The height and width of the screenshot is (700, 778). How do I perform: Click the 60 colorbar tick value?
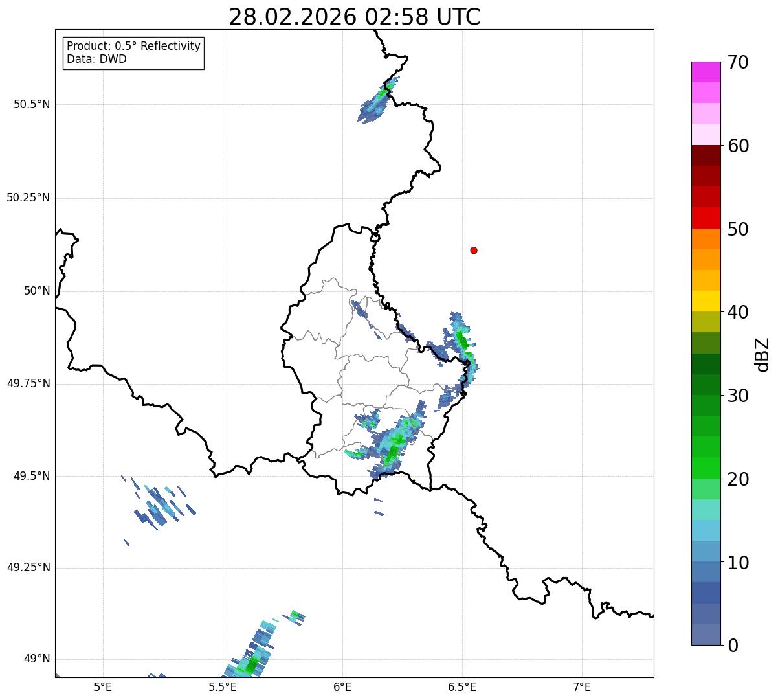(x=738, y=146)
